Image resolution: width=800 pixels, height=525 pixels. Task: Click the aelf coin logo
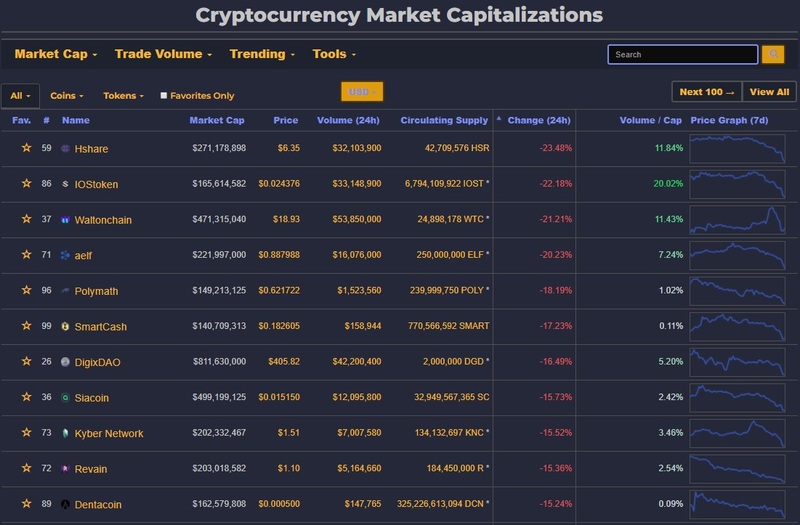[65, 255]
